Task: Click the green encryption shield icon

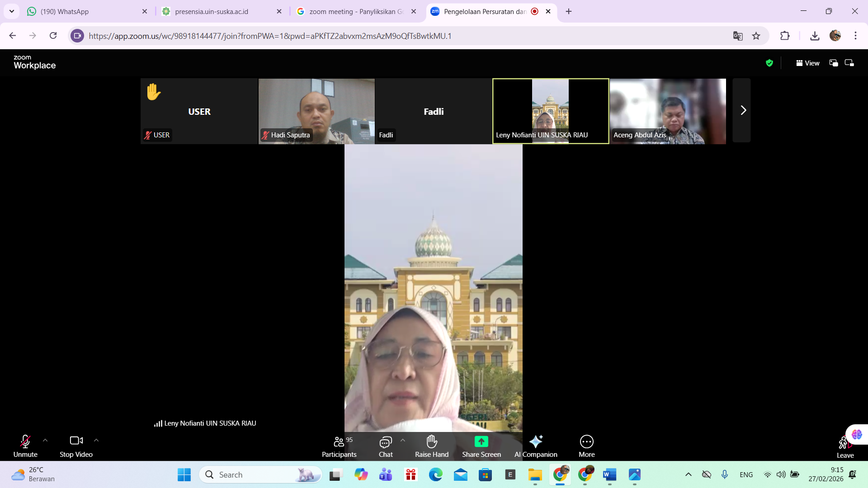Action: [769, 63]
